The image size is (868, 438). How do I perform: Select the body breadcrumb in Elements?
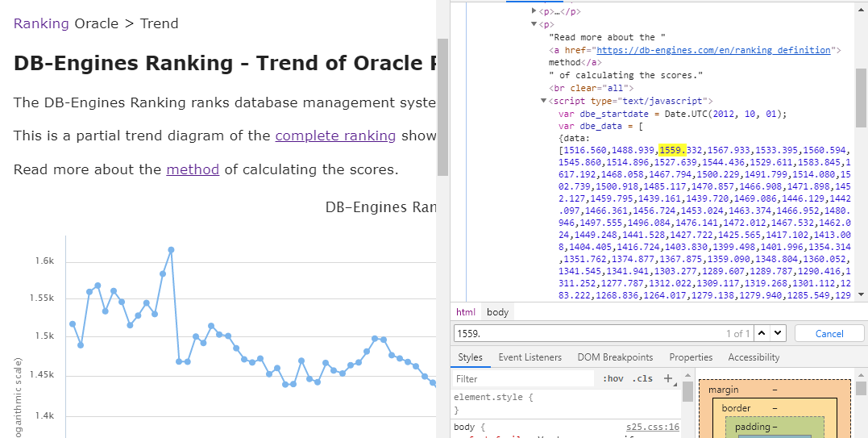click(497, 312)
